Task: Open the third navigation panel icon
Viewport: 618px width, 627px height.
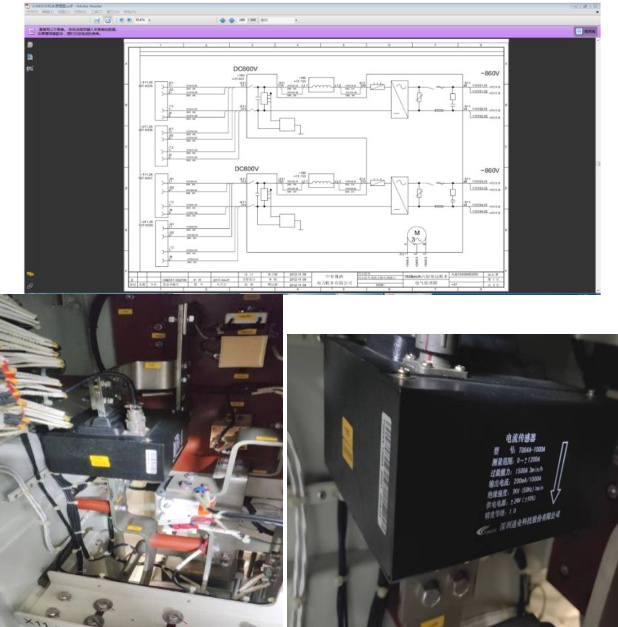Action: coord(30,68)
